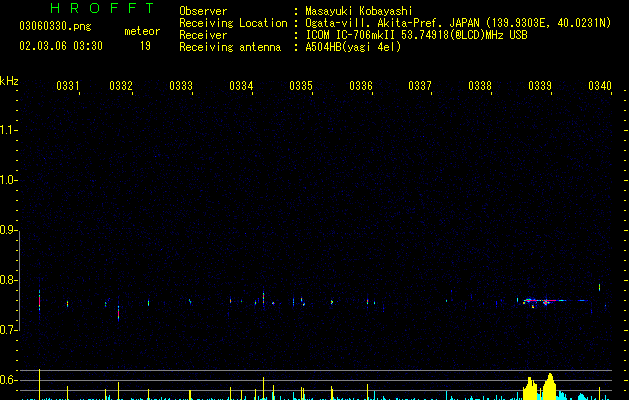
Task: Click time marker 0340
Action: point(600,85)
